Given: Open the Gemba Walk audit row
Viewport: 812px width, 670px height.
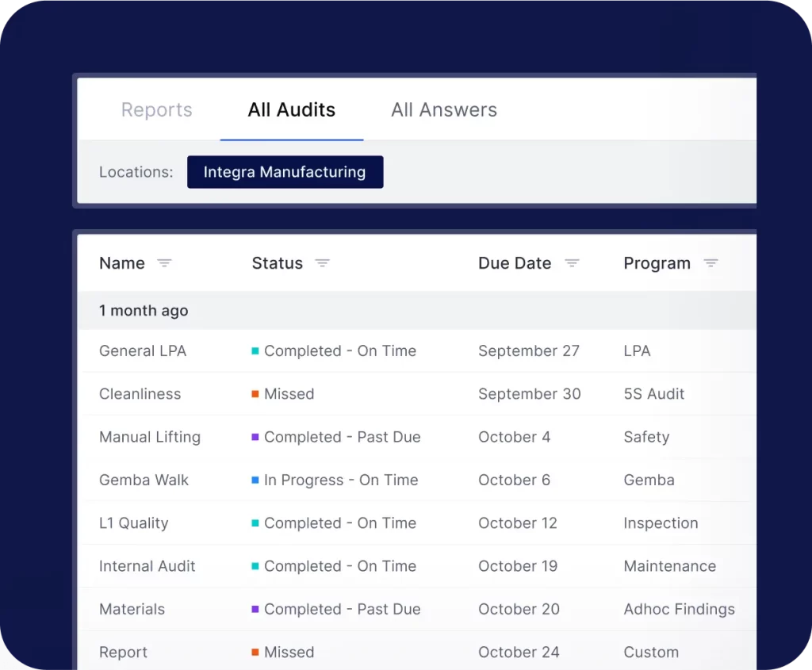Looking at the screenshot, I should click(x=144, y=480).
